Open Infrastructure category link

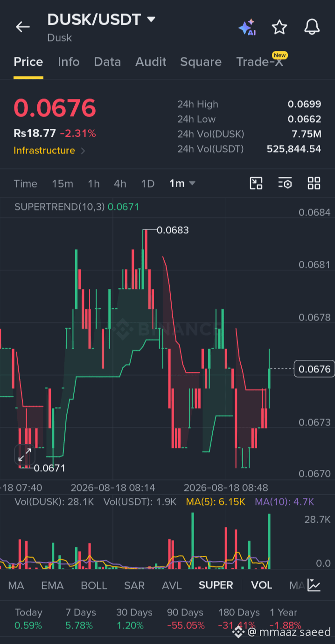[x=49, y=150]
